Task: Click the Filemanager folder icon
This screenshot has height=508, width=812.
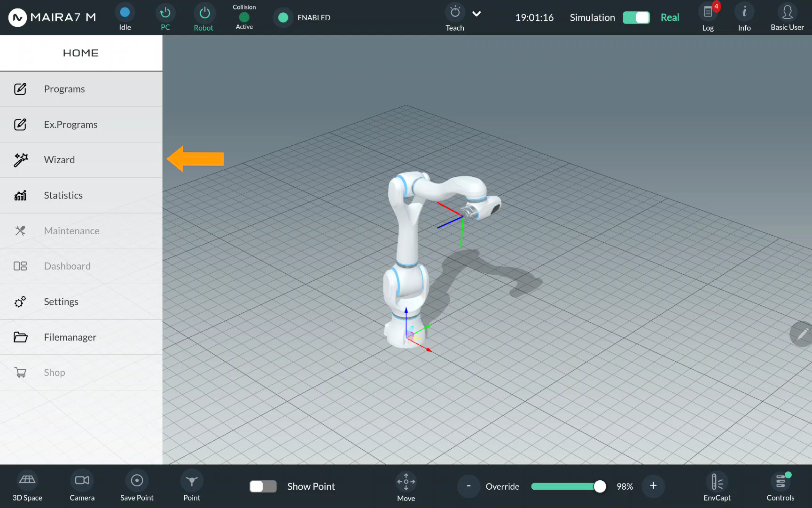Action: (x=20, y=337)
